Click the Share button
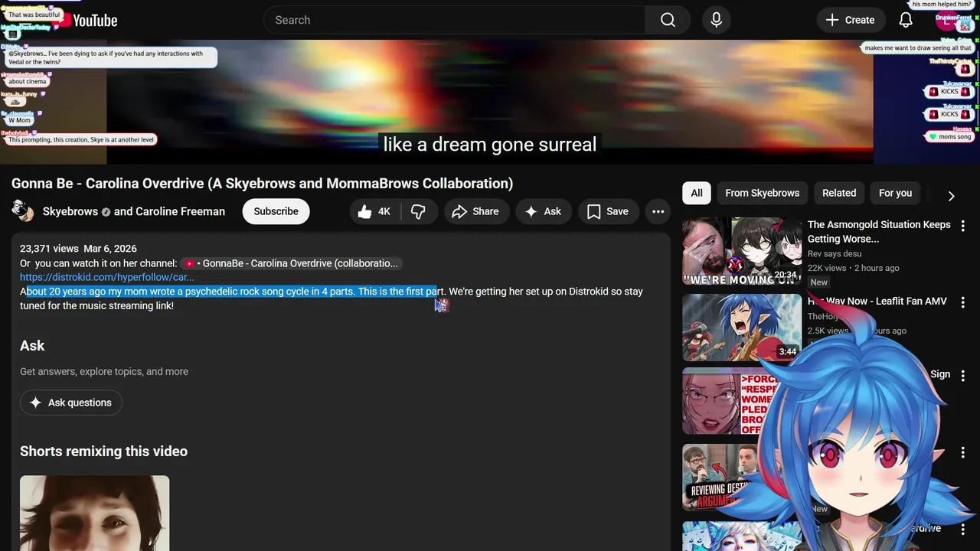 pos(475,212)
